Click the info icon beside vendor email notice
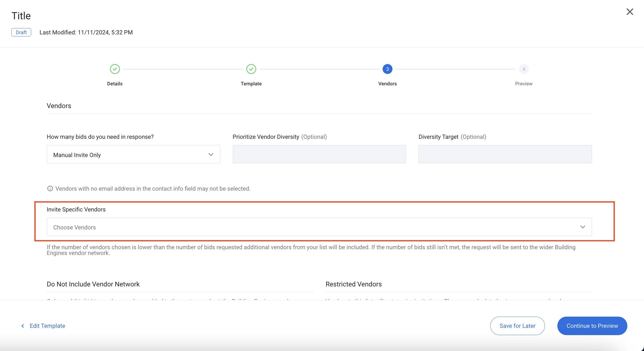 tap(50, 189)
